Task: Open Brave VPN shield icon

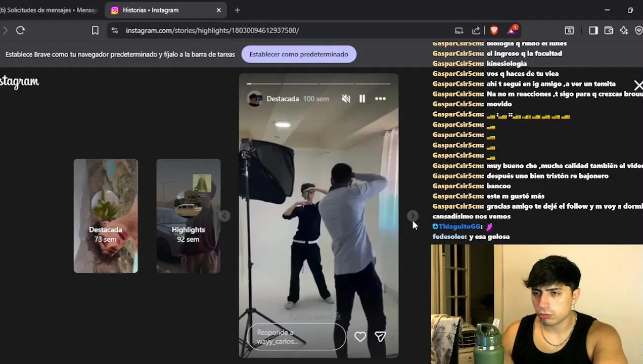Action: click(639, 30)
